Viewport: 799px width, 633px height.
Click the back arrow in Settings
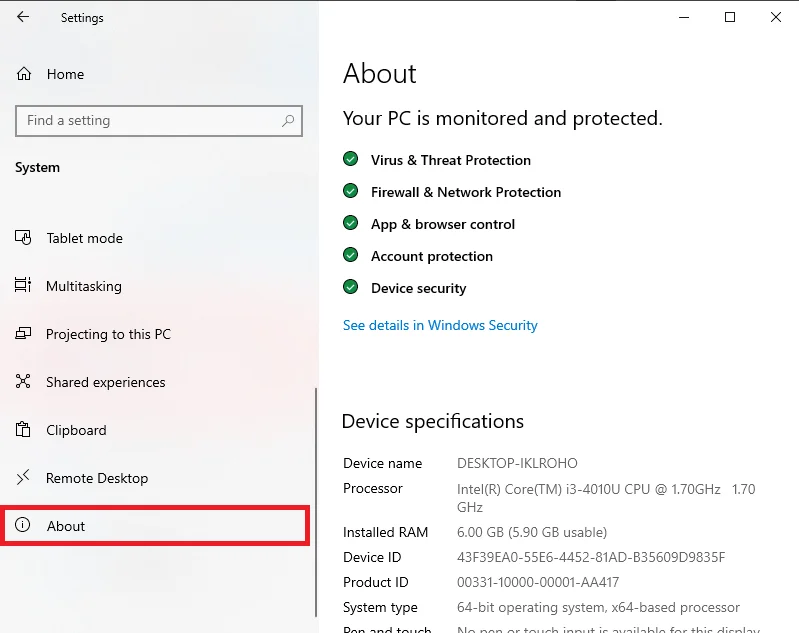point(23,17)
